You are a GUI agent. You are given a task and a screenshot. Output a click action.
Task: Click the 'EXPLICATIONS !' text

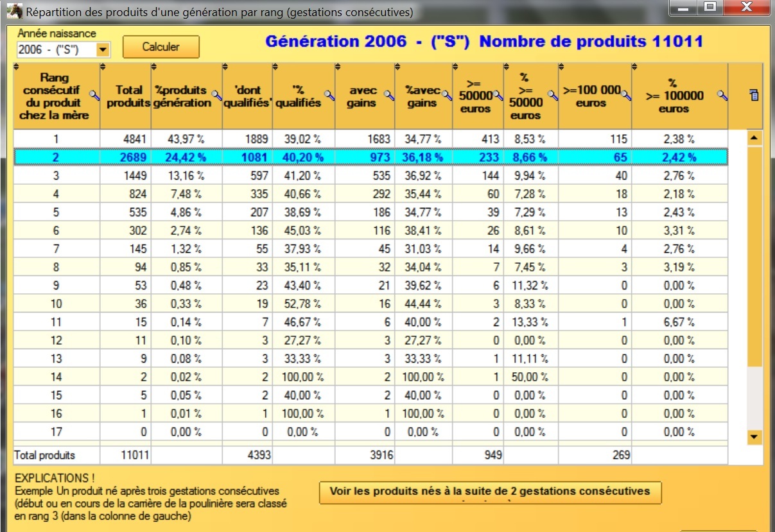pos(55,478)
